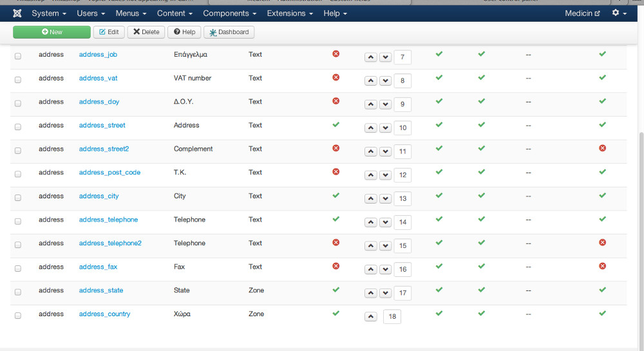Open the settings gear menu
The height and width of the screenshot is (351, 644).
pos(619,13)
